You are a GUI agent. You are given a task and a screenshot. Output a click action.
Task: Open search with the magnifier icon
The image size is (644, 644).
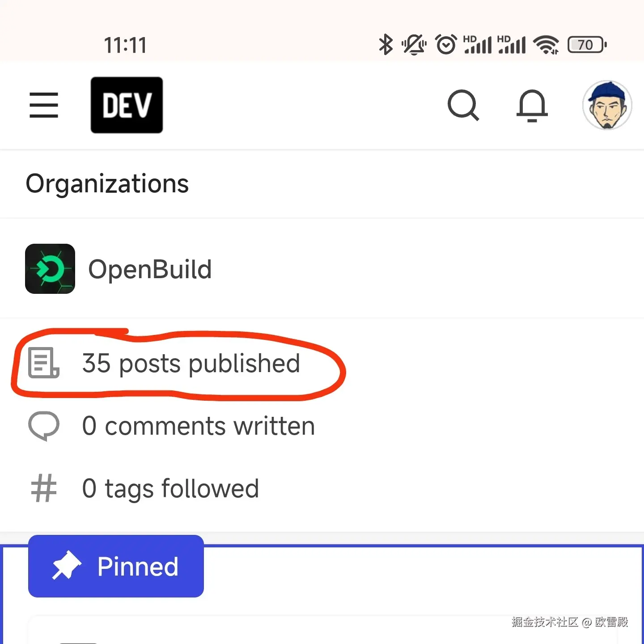pyautogui.click(x=463, y=106)
